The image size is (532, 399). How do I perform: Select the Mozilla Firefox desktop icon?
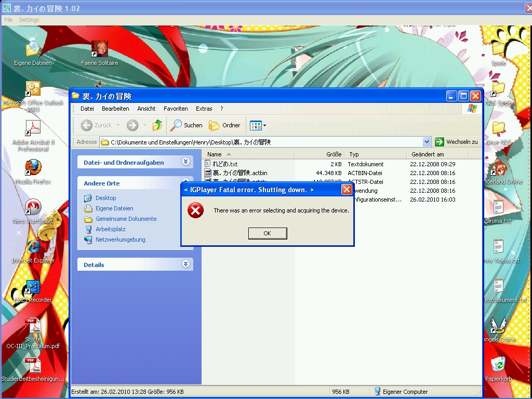[x=33, y=168]
